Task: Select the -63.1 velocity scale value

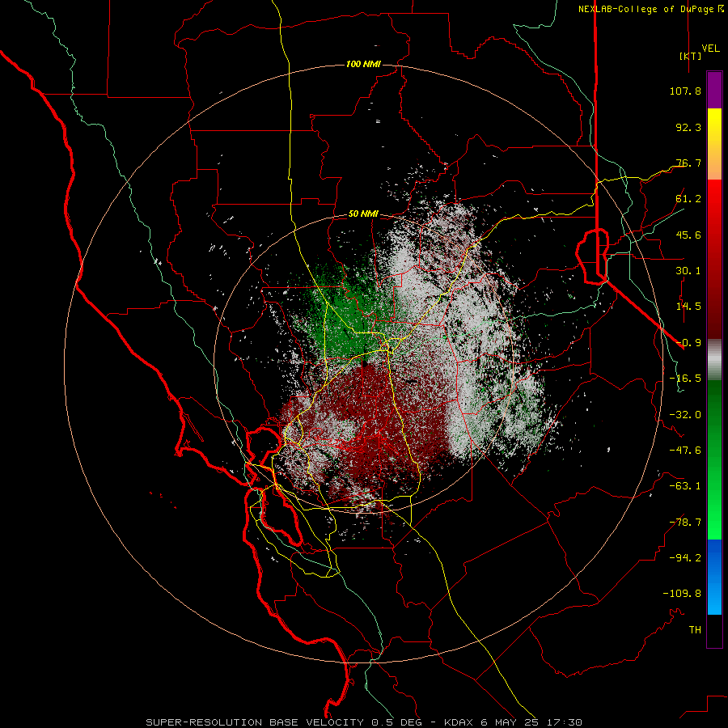Action: pyautogui.click(x=685, y=486)
